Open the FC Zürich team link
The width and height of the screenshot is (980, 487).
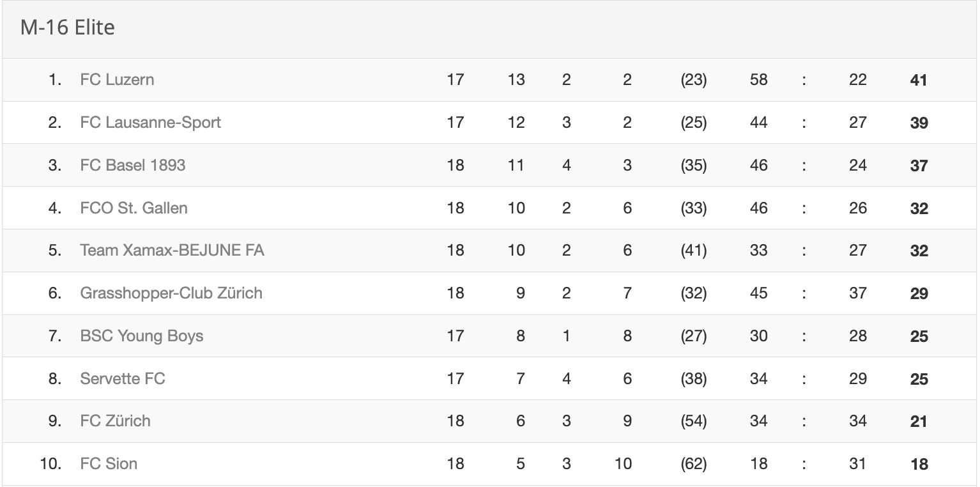point(115,421)
